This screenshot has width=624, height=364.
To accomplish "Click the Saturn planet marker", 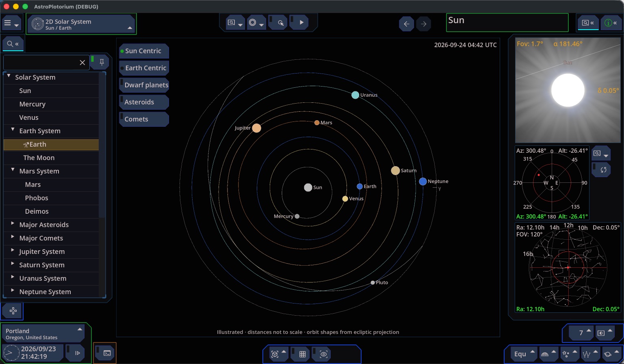I will tap(395, 171).
